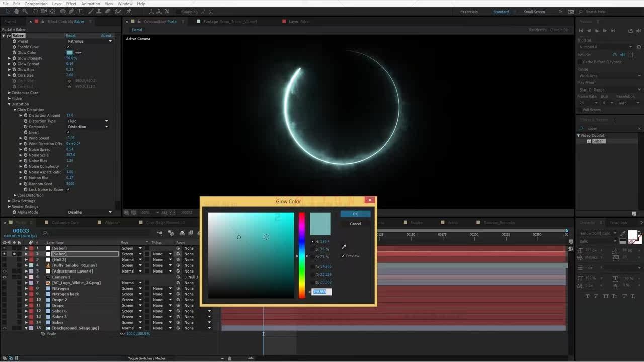Open the Composition Mini-Flowchart in timeline
This screenshot has width=644, height=362.
(159, 233)
